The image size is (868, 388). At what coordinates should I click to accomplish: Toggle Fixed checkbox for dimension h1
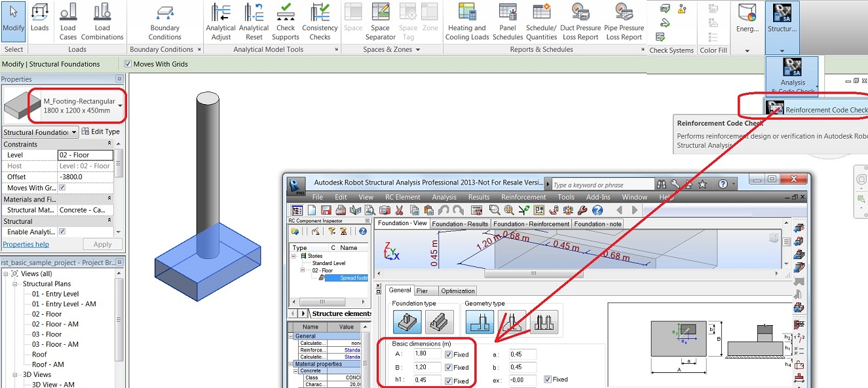tap(449, 381)
